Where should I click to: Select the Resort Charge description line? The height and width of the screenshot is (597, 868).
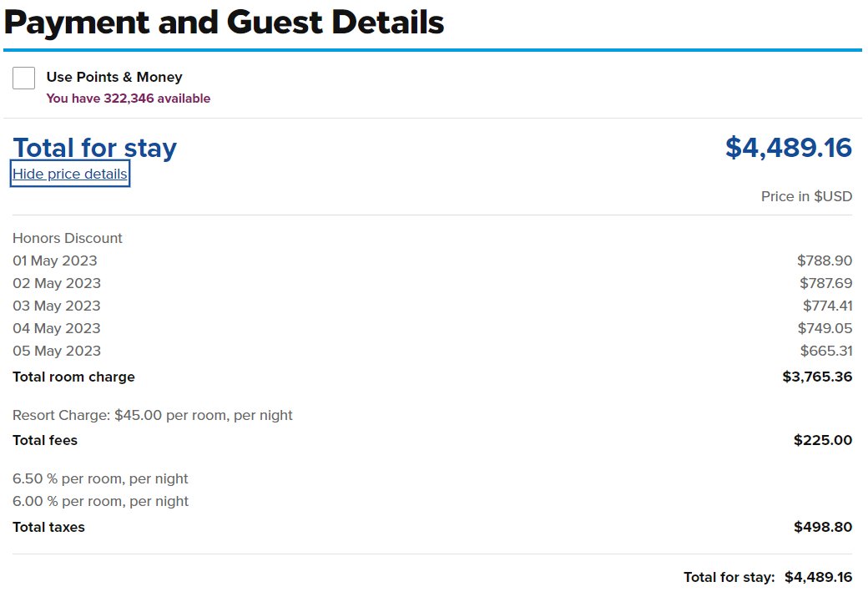point(152,415)
